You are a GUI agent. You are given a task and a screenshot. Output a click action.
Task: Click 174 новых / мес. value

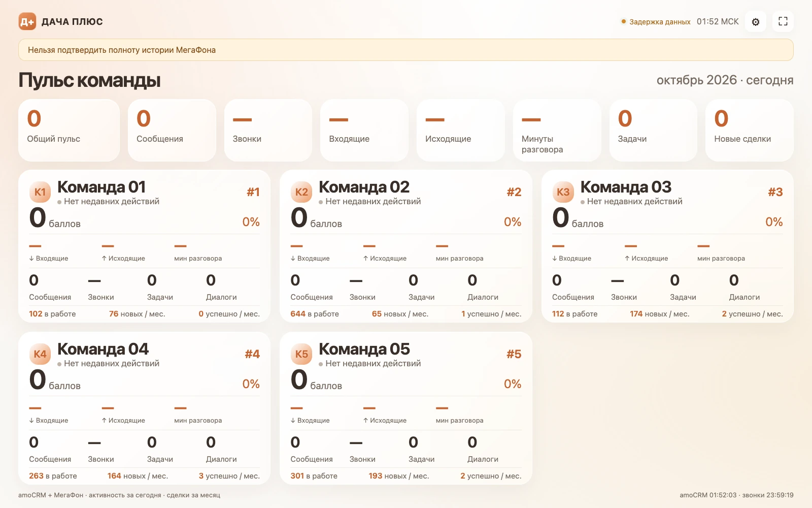(x=659, y=314)
